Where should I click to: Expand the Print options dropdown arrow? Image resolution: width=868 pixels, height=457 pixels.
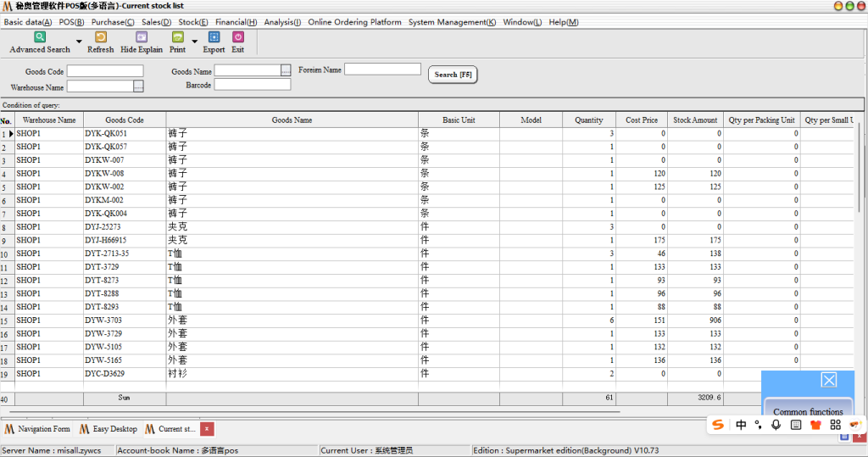click(x=194, y=41)
